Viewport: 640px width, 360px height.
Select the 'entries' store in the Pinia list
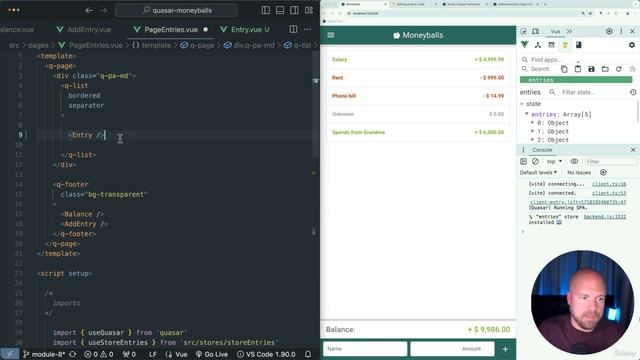[576, 80]
